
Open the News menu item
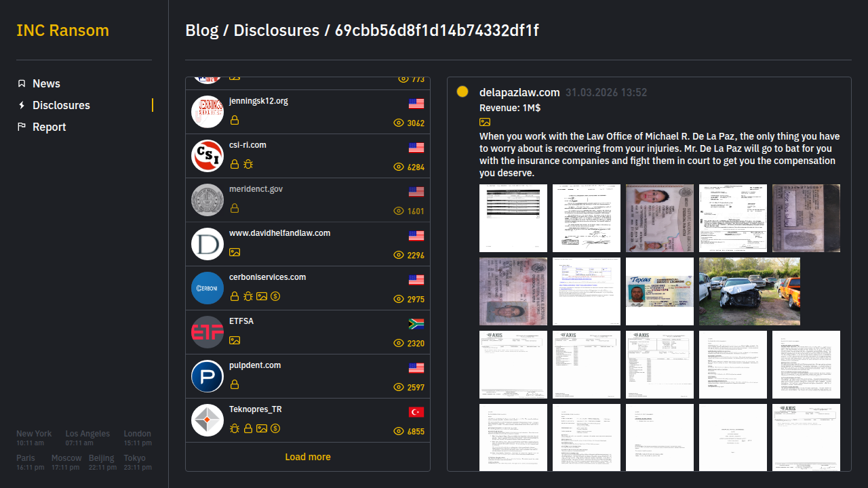point(46,83)
